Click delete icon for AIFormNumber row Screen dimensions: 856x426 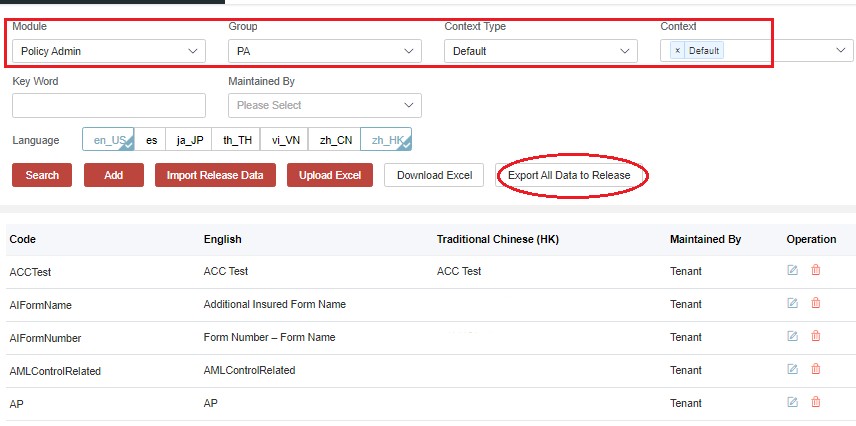pyautogui.click(x=816, y=336)
